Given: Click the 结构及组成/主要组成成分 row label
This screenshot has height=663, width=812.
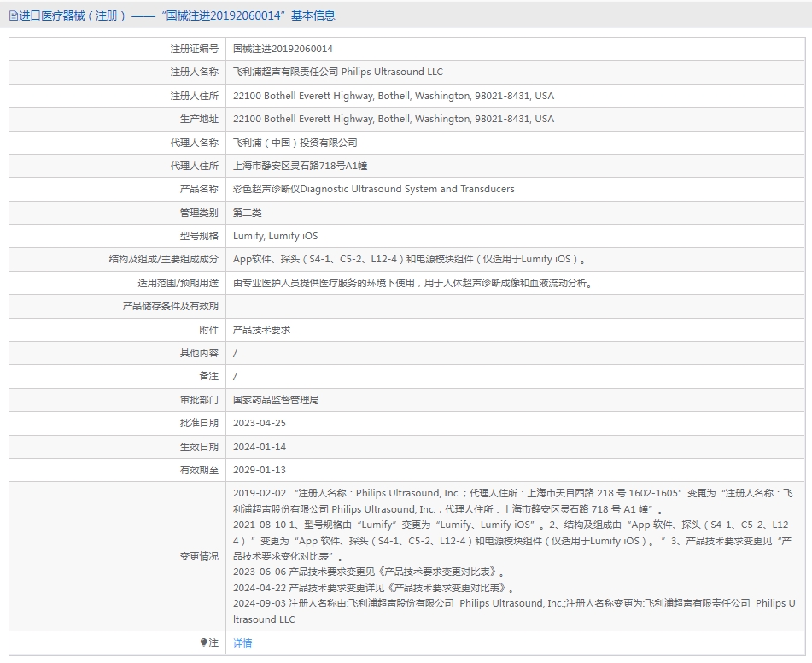Looking at the screenshot, I should click(164, 259).
